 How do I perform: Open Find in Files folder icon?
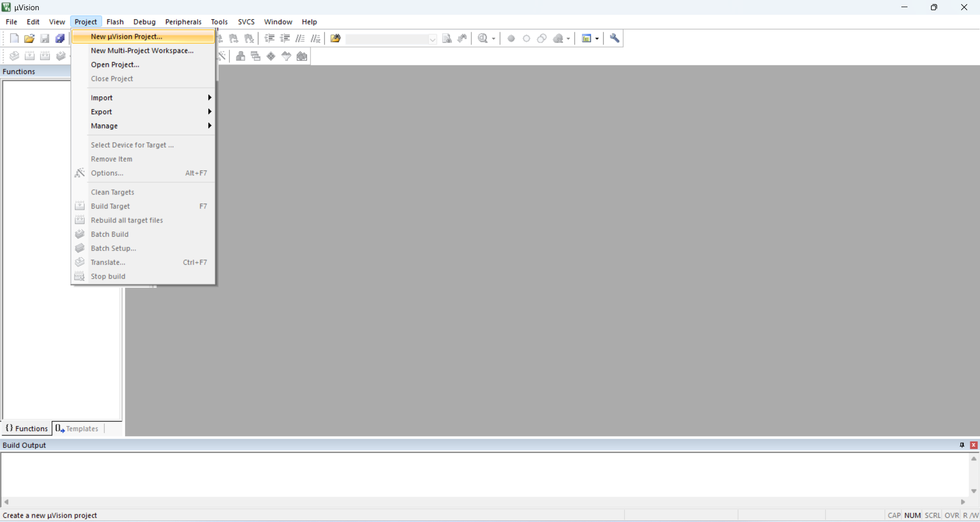pyautogui.click(x=336, y=38)
